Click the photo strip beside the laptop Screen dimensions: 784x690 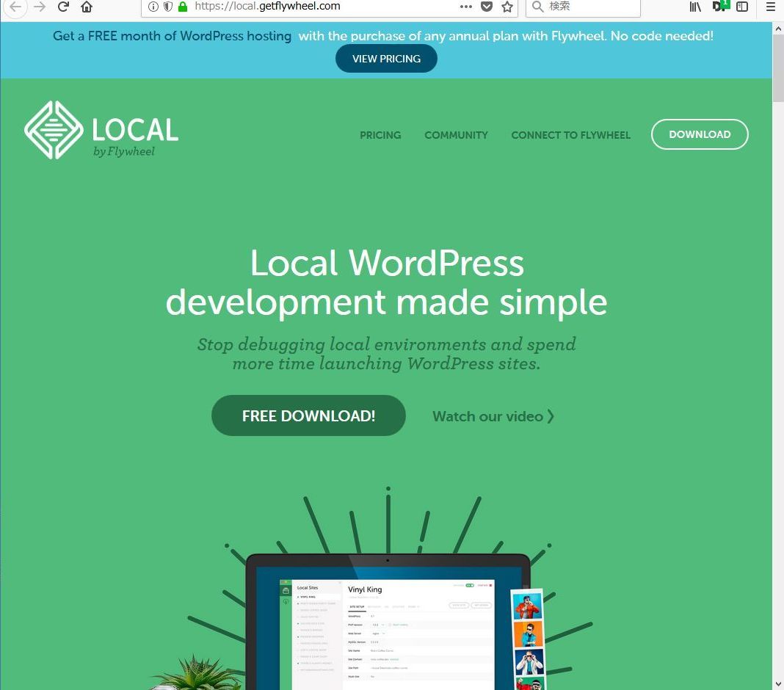pos(528,639)
